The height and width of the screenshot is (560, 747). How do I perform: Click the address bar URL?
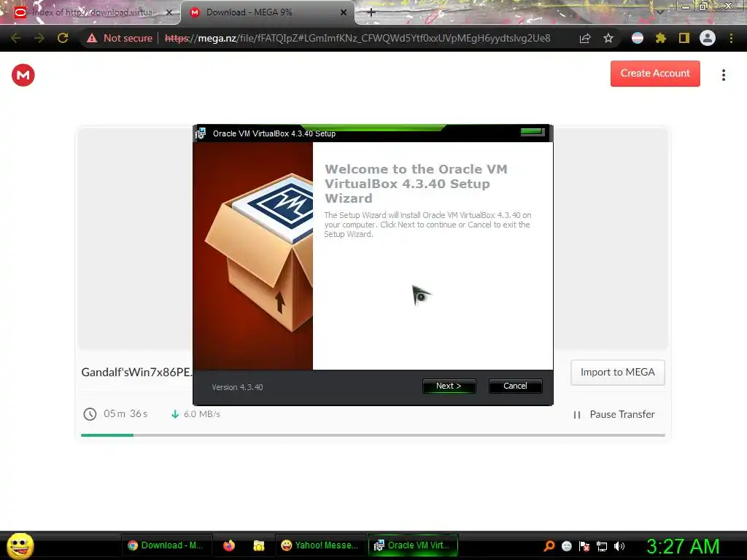click(357, 38)
